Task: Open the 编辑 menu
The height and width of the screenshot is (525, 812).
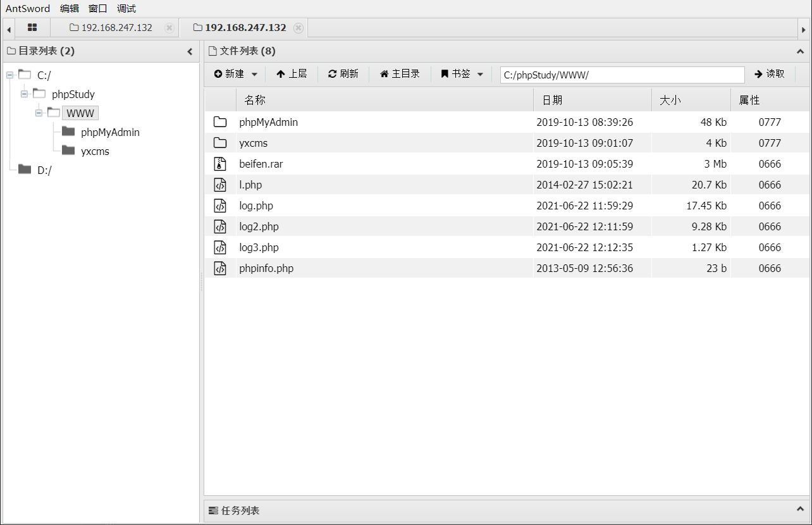Action: pos(70,9)
